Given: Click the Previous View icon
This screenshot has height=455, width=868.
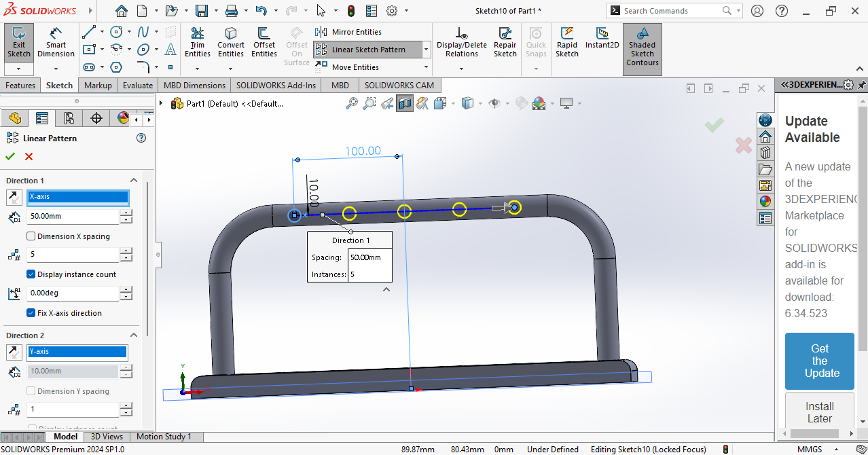Looking at the screenshot, I should click(x=387, y=103).
